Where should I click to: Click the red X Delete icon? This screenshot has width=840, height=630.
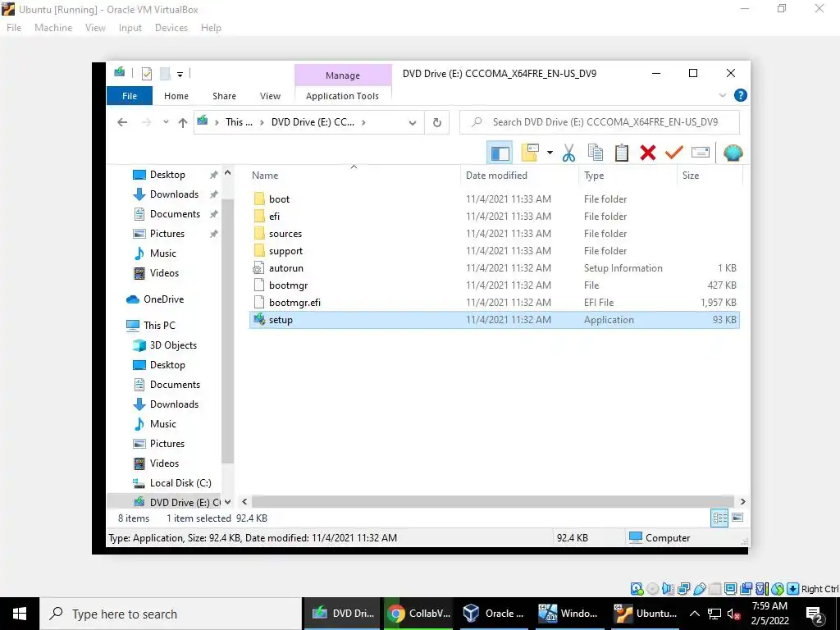coord(648,153)
